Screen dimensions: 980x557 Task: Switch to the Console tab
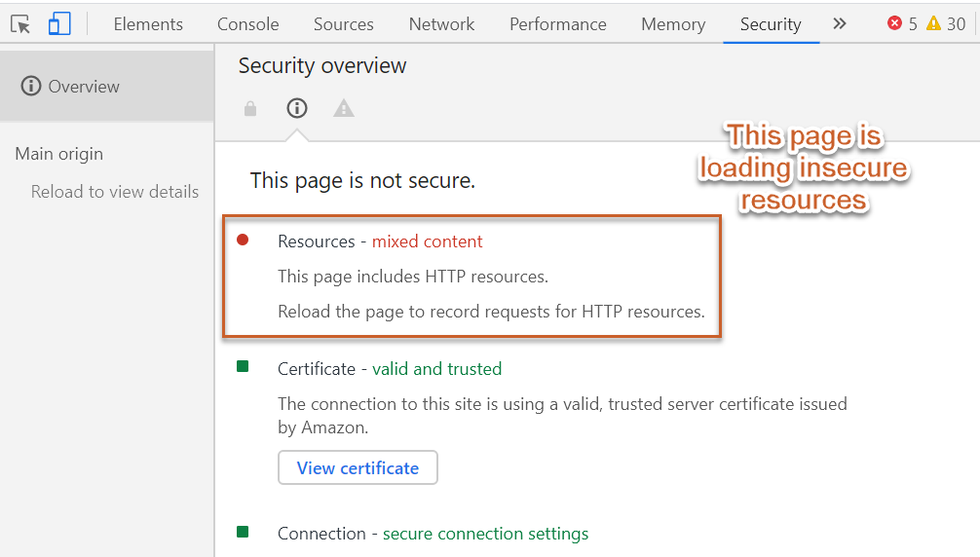[247, 24]
